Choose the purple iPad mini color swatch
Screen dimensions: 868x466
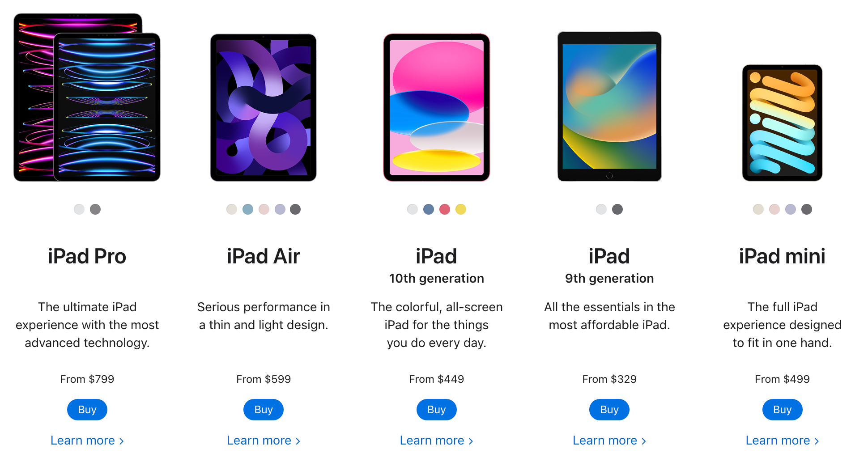pos(791,209)
